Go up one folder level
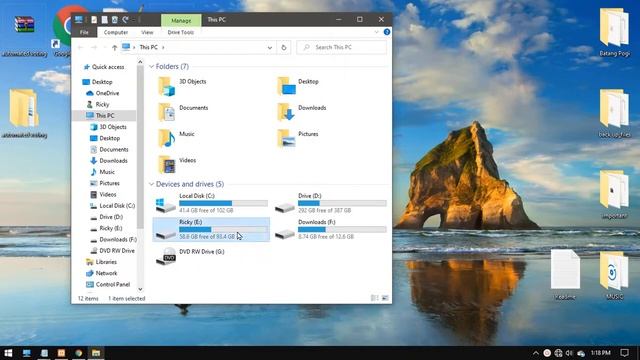640x360 pixels. (114, 47)
